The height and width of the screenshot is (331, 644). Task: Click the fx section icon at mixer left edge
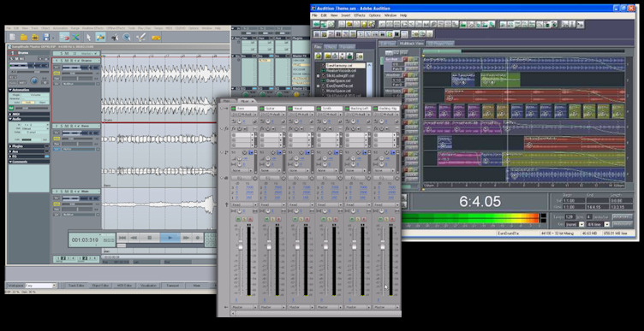pyautogui.click(x=226, y=129)
